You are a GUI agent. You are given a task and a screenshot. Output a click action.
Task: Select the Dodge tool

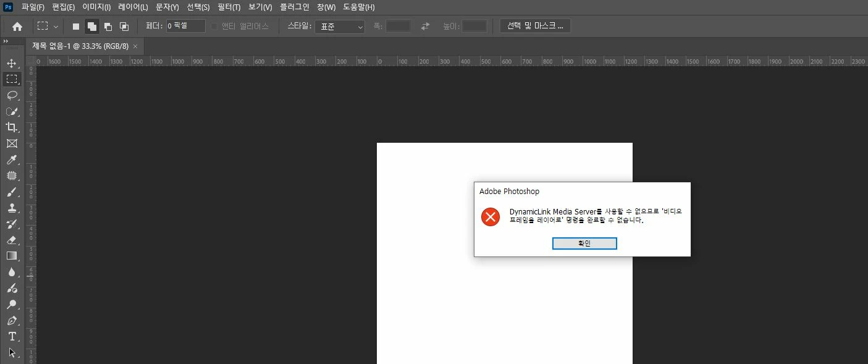tap(12, 305)
